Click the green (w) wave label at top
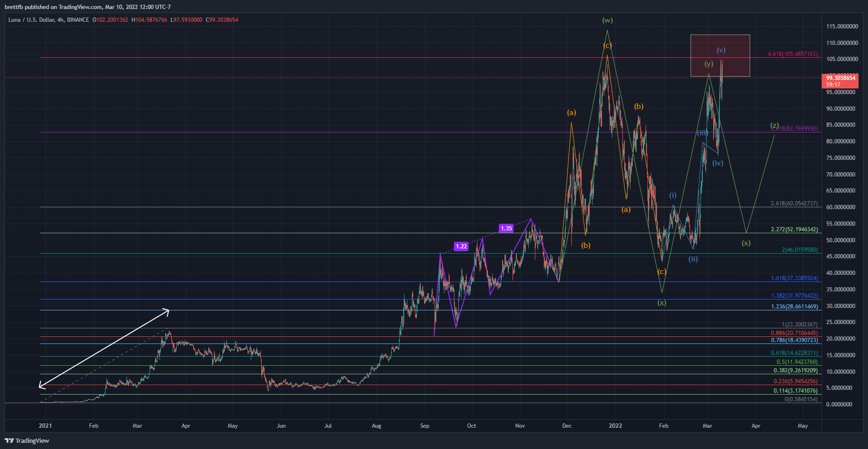 (x=607, y=20)
